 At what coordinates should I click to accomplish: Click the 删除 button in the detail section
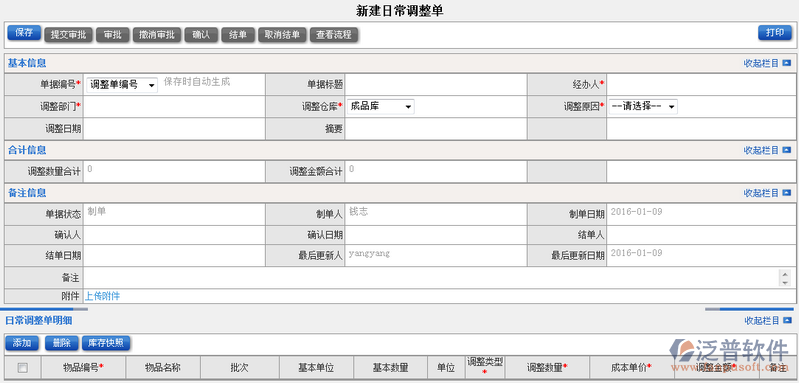click(61, 343)
